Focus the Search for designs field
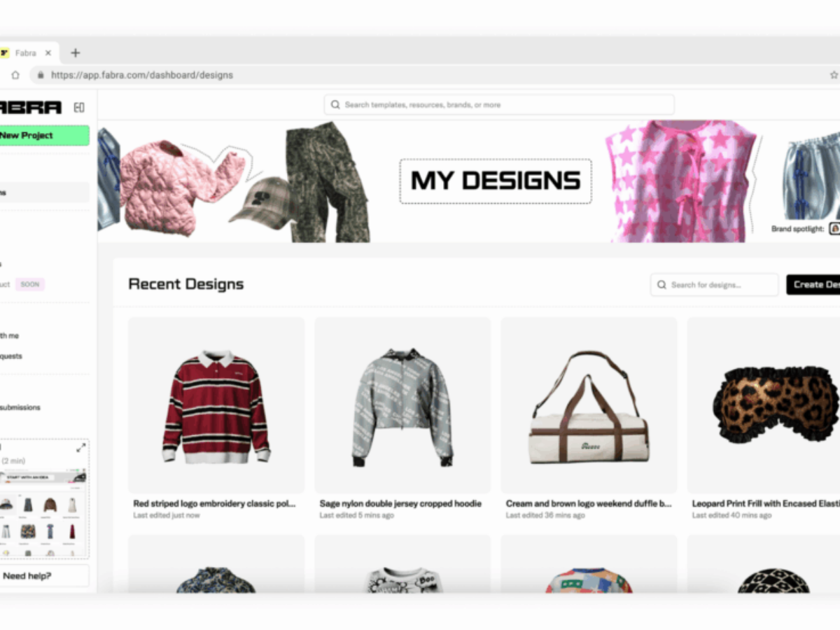The image size is (840, 630). [714, 285]
